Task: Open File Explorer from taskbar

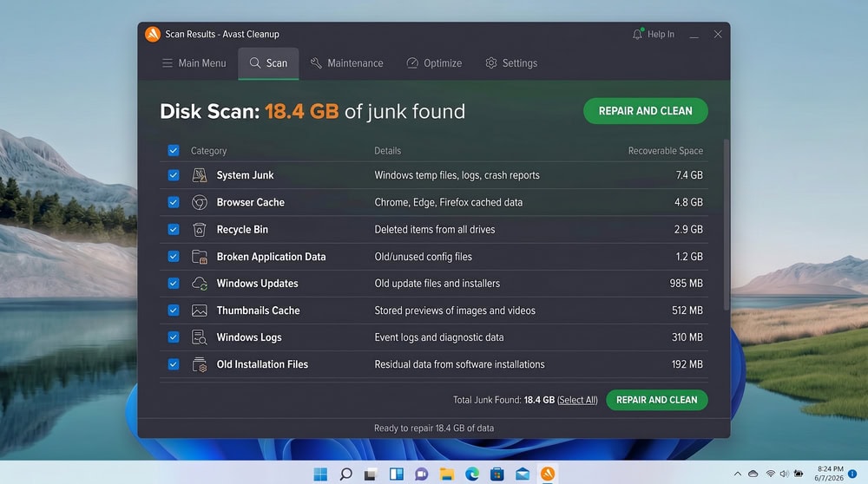Action: click(x=447, y=474)
